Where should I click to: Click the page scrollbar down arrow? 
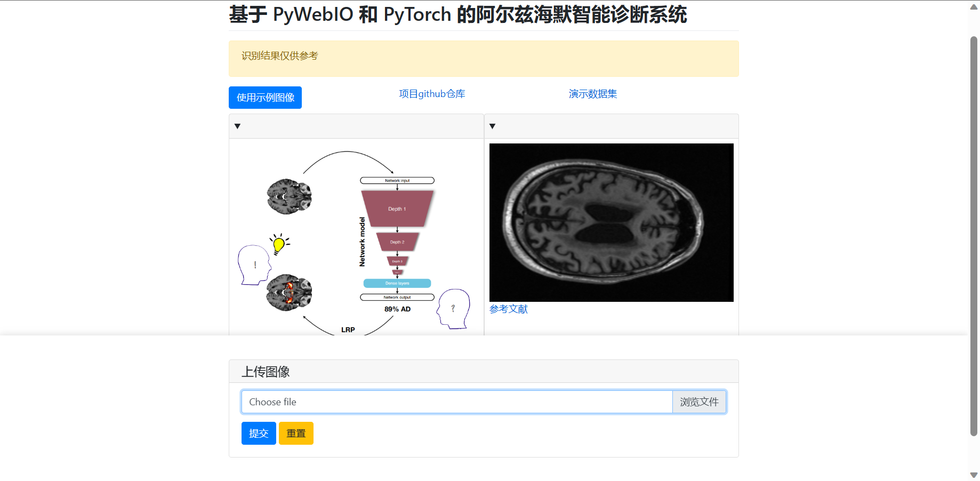(974, 475)
